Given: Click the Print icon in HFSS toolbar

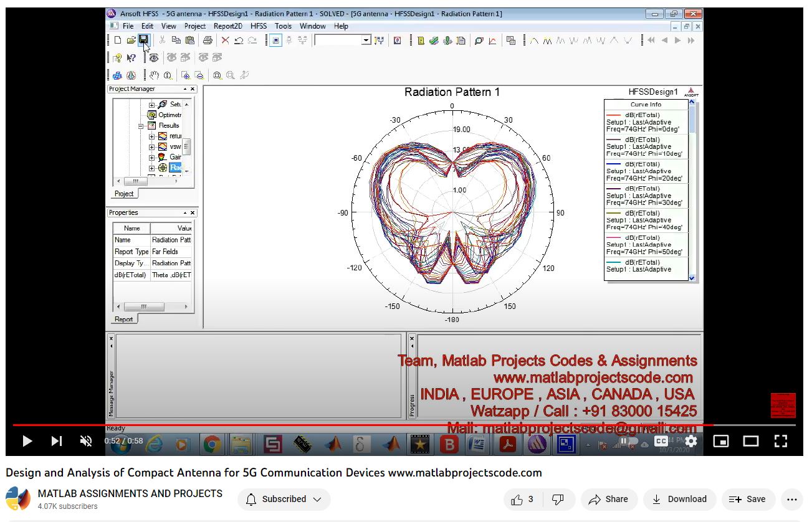Looking at the screenshot, I should 208,40.
